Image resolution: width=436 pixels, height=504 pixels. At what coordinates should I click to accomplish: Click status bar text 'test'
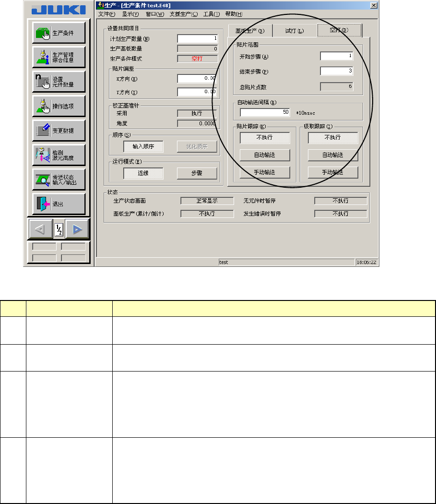tap(224, 262)
